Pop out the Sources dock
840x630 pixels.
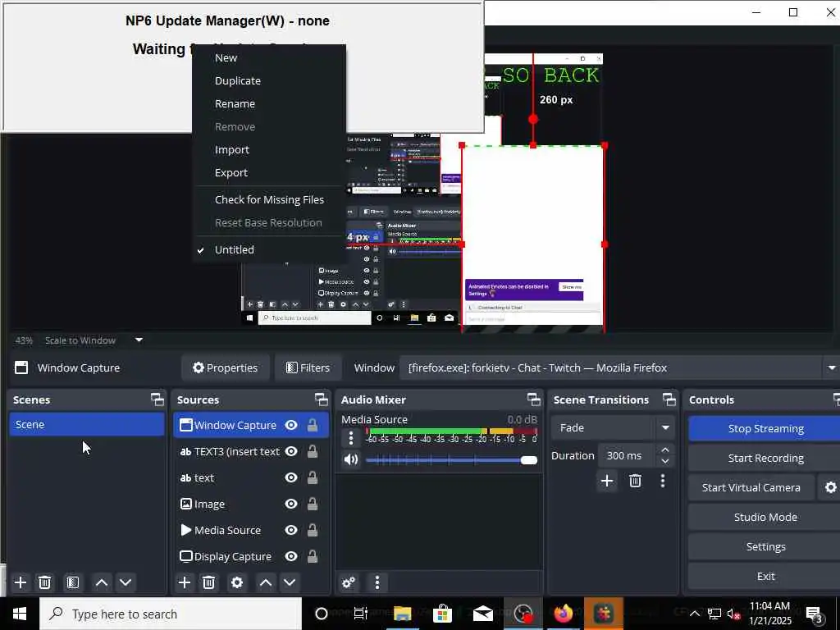(321, 399)
